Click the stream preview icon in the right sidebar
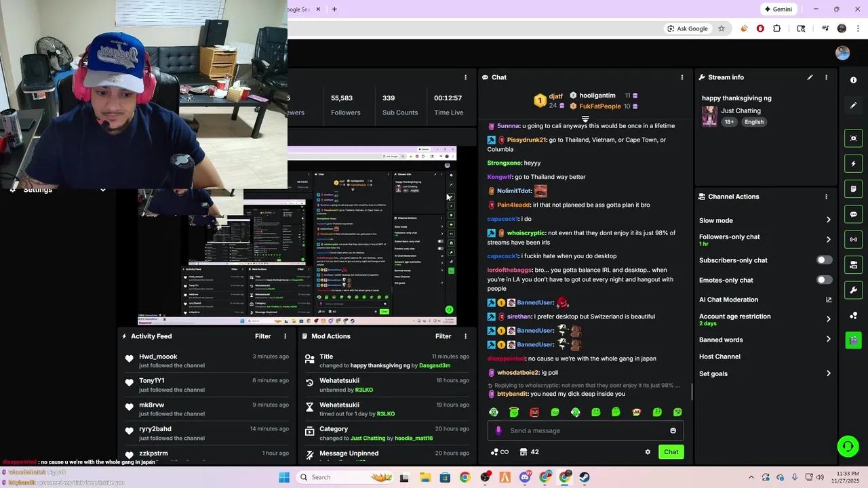 click(x=853, y=138)
